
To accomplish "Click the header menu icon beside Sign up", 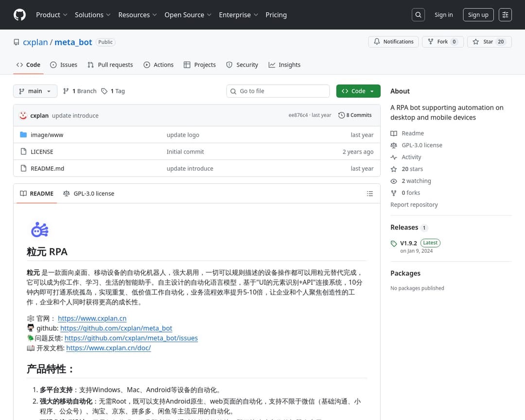I will tap(506, 15).
